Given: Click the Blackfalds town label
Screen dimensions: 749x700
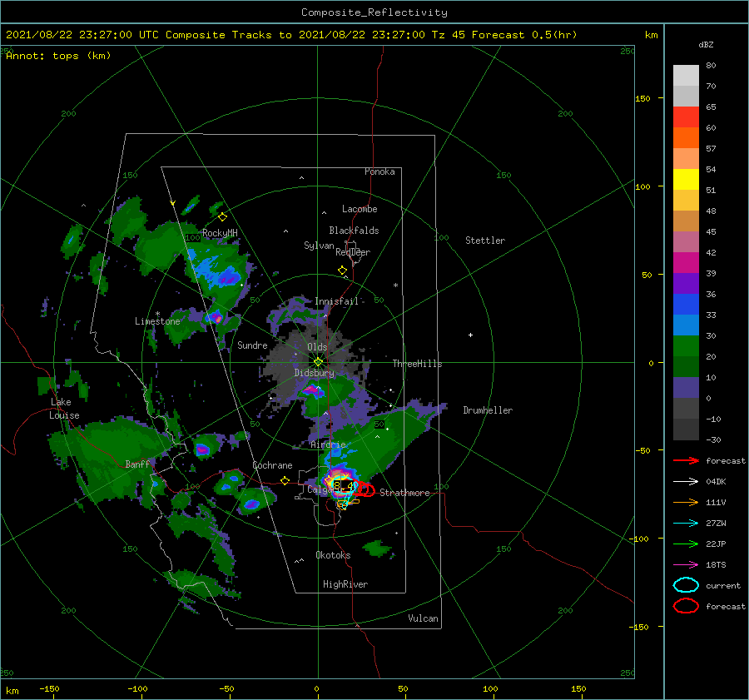Looking at the screenshot, I should click(x=354, y=231).
